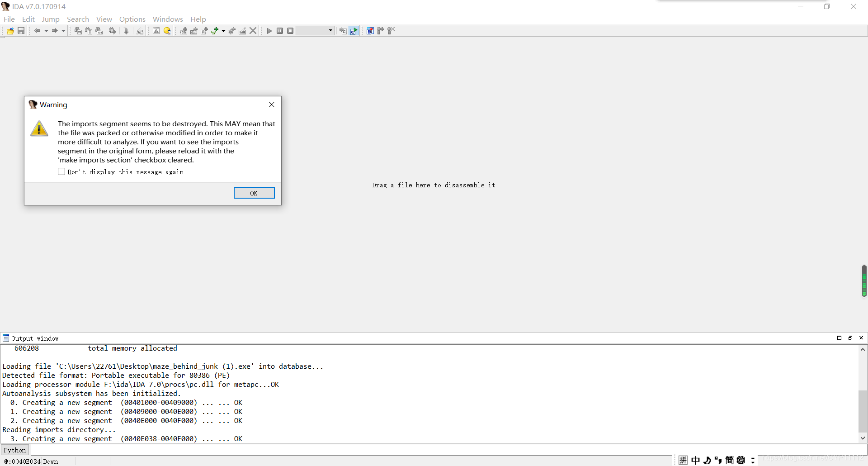Image resolution: width=868 pixels, height=466 pixels.
Task: Click the add watch toolbar icon
Action: (381, 31)
